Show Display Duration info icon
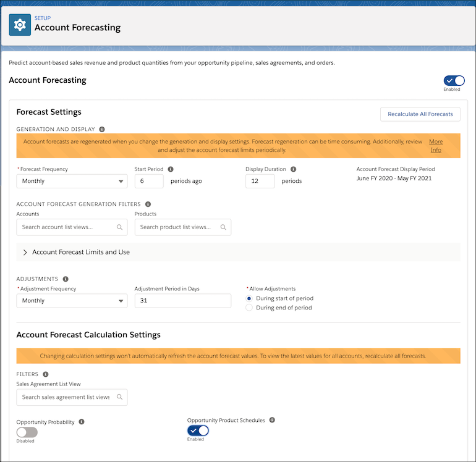This screenshot has height=462, width=476. click(x=293, y=169)
